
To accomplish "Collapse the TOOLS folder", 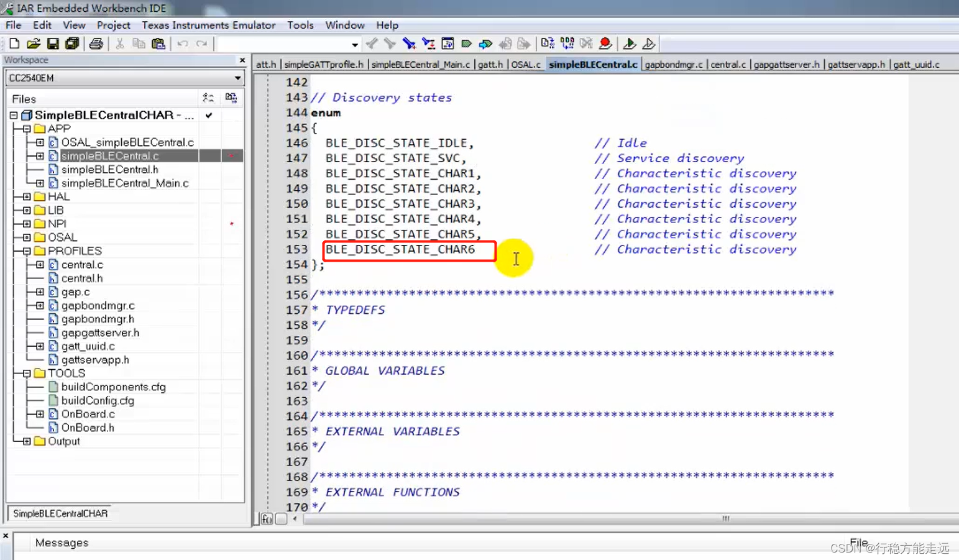I will pyautogui.click(x=27, y=374).
